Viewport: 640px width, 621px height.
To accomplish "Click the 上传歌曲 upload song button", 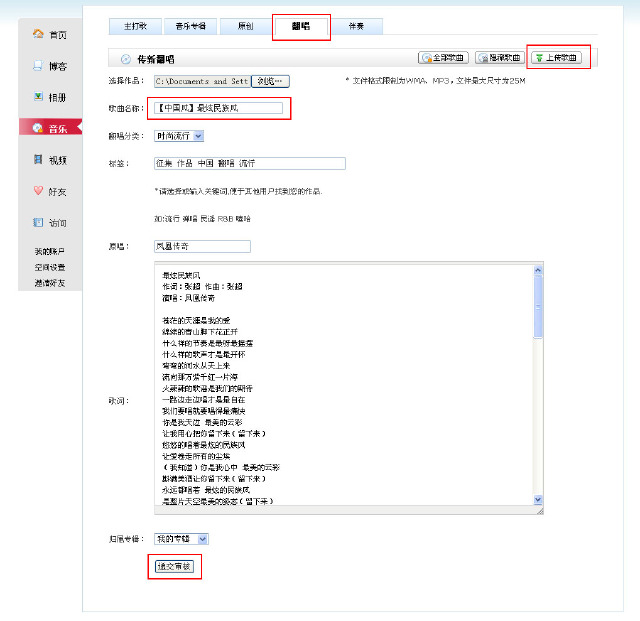I will click(559, 58).
